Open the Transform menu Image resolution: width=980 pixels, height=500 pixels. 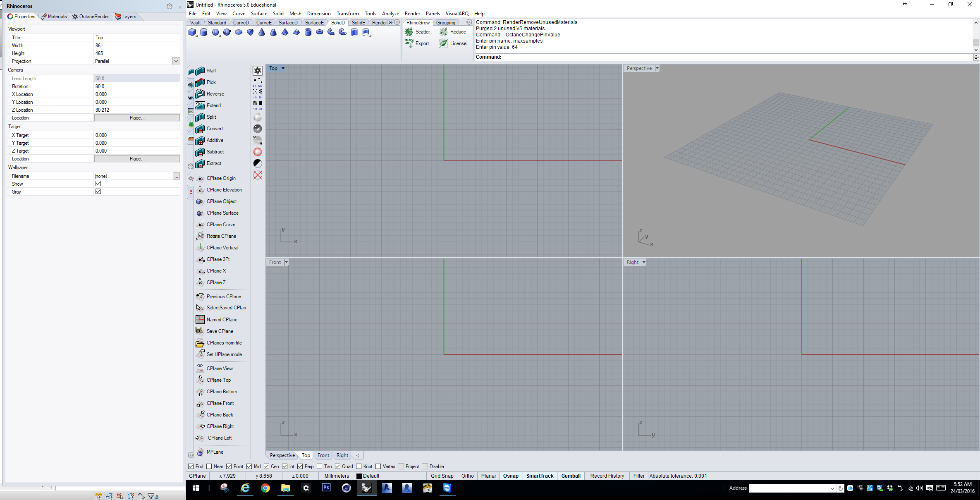click(x=347, y=14)
